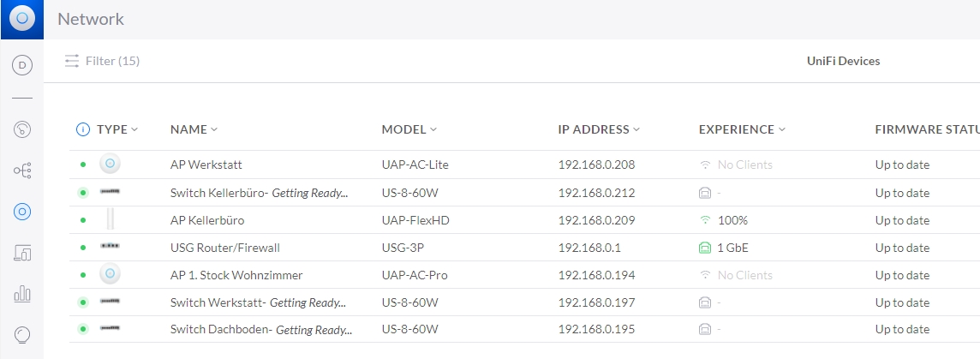Image resolution: width=980 pixels, height=359 pixels.
Task: Click the UniFi logo icon
Action: (22, 19)
